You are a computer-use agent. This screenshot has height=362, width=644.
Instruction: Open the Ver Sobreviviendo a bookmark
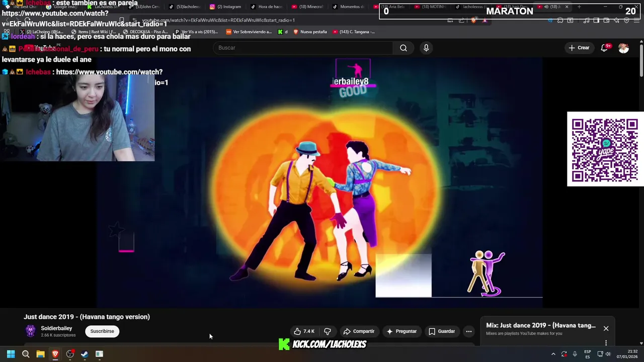click(x=249, y=32)
